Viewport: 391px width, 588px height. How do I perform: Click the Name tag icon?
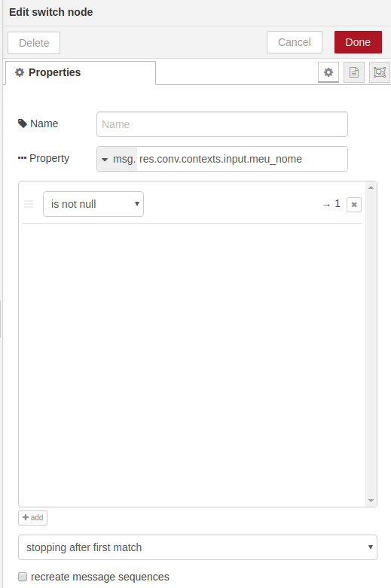[x=23, y=123]
